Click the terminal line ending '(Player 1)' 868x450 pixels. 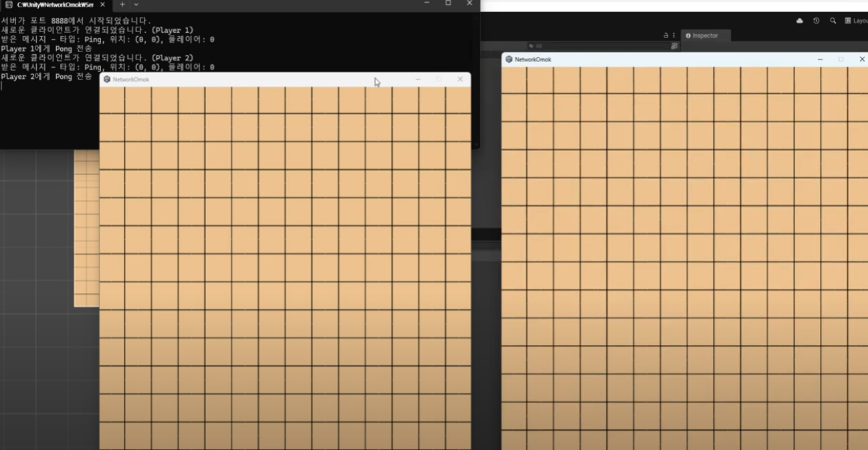click(98, 30)
